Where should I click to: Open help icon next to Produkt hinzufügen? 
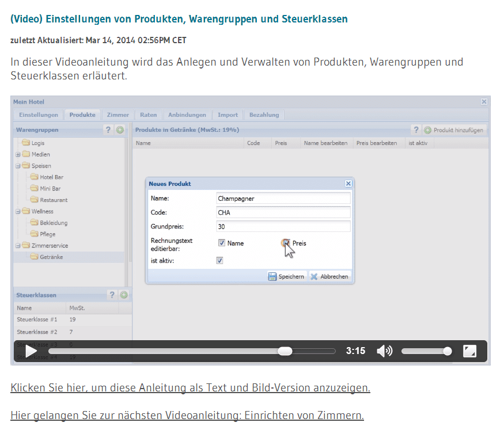click(x=416, y=130)
